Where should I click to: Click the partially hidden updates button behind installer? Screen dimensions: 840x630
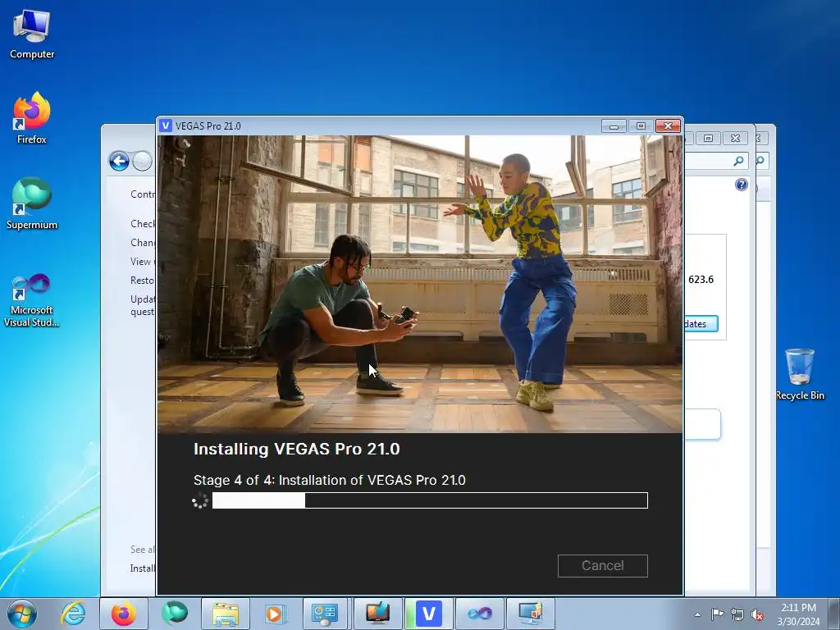701,324
